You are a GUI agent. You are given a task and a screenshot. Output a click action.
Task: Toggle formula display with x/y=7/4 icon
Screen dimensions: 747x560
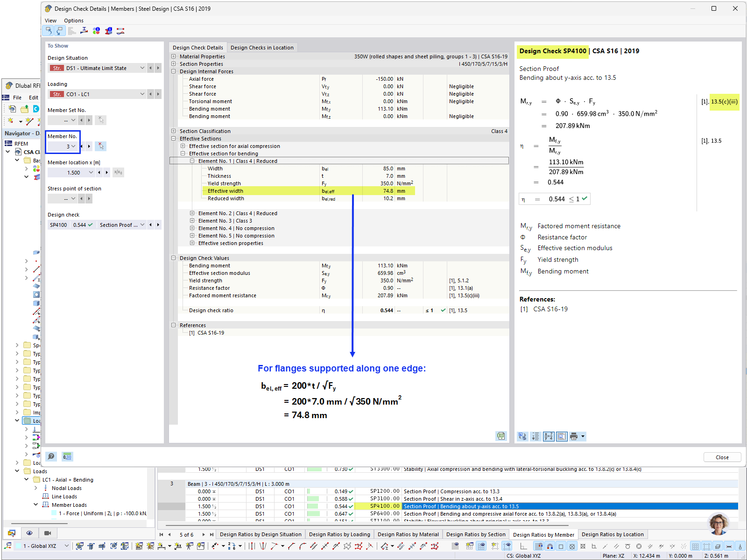tap(549, 436)
